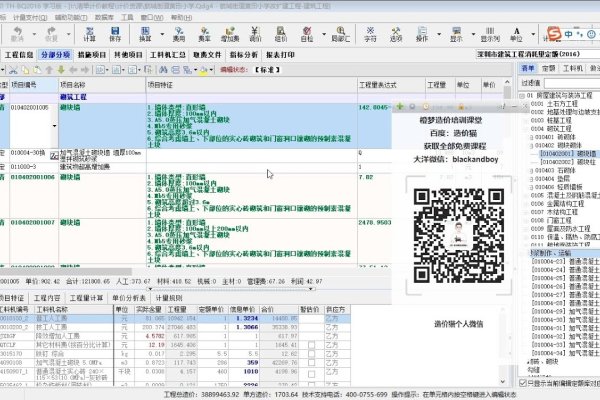Viewport: 600px width, 400px height.
Task: Click the green move-down arrow icon
Action: click(x=61, y=70)
